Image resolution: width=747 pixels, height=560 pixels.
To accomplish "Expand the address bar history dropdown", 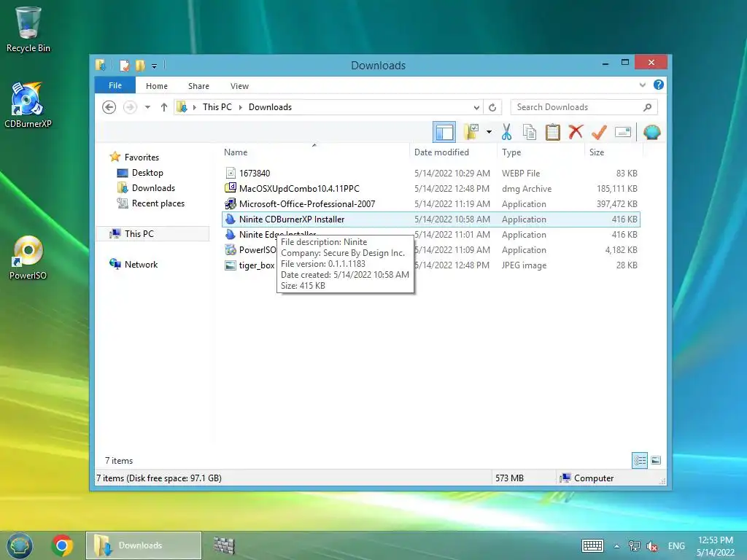I will click(x=476, y=107).
